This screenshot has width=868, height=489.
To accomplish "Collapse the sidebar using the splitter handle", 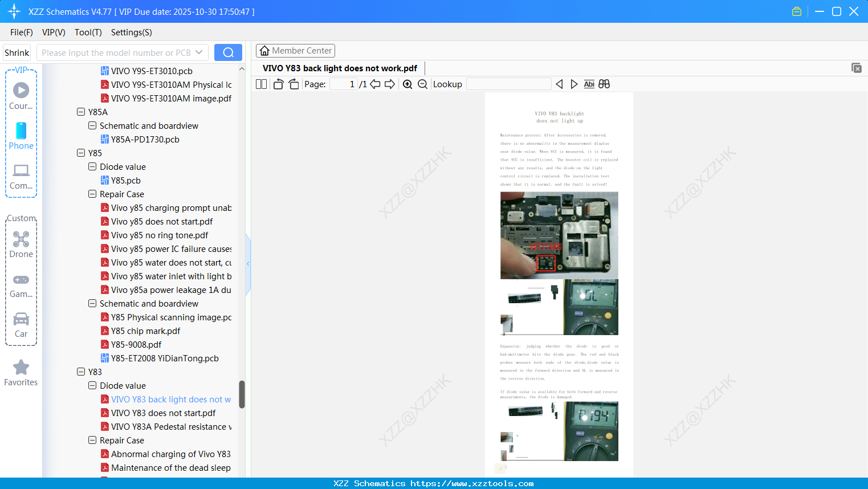I will (248, 264).
